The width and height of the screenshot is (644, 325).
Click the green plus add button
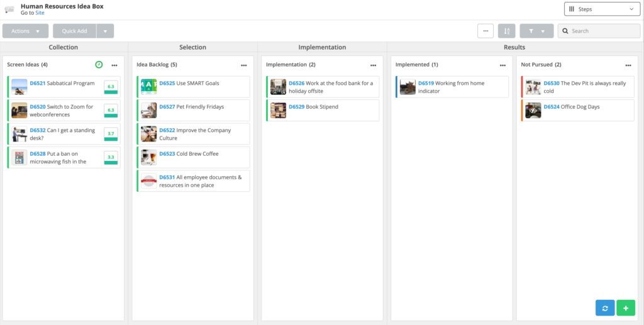[x=626, y=308]
